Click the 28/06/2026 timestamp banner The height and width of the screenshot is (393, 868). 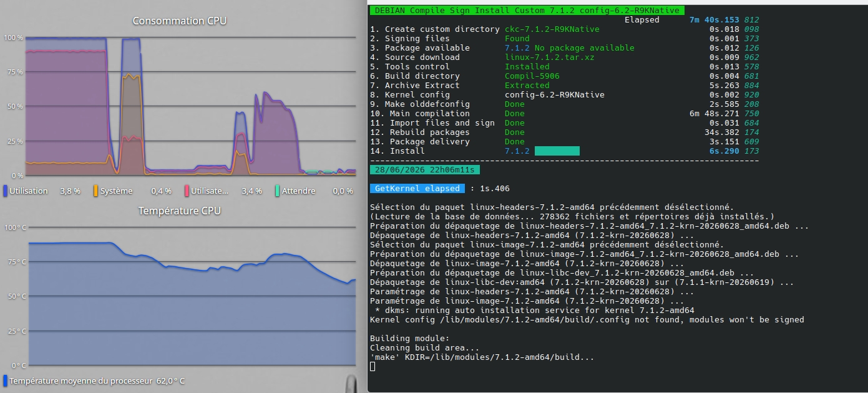tap(424, 169)
